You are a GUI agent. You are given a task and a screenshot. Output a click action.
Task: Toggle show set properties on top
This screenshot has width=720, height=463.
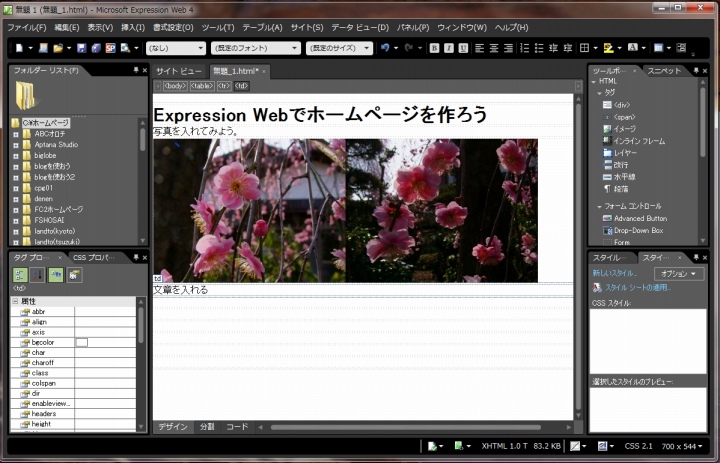tap(56, 275)
